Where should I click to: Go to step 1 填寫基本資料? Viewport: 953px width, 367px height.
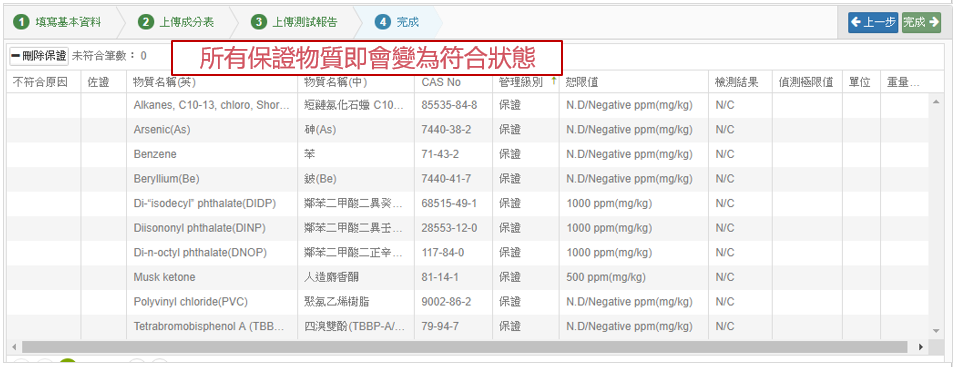[x=58, y=22]
